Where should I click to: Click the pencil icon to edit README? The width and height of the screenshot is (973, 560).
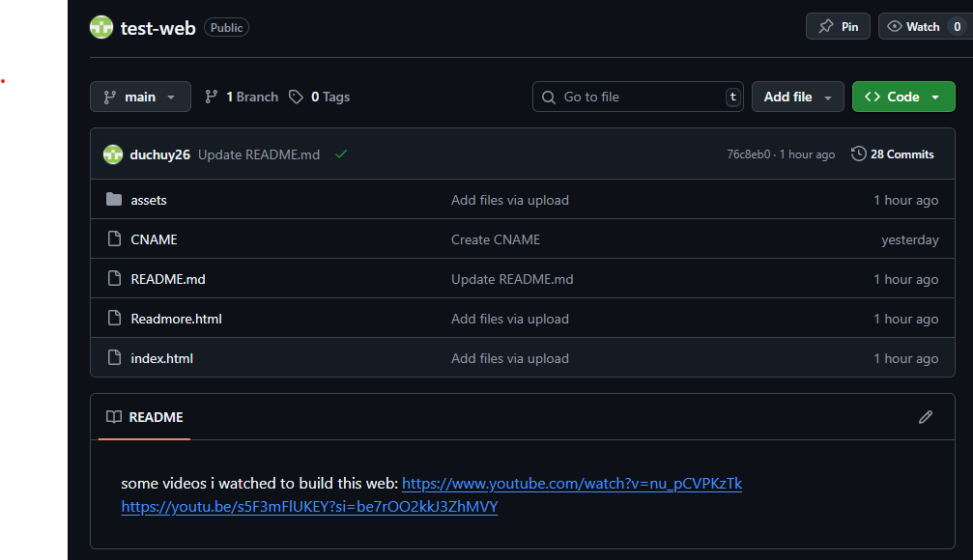click(x=925, y=417)
